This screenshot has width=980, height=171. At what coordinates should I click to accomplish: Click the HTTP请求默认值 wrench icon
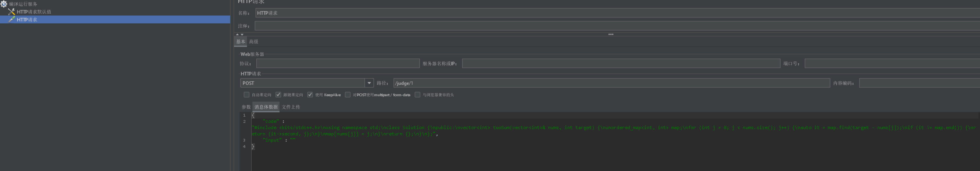(x=11, y=12)
